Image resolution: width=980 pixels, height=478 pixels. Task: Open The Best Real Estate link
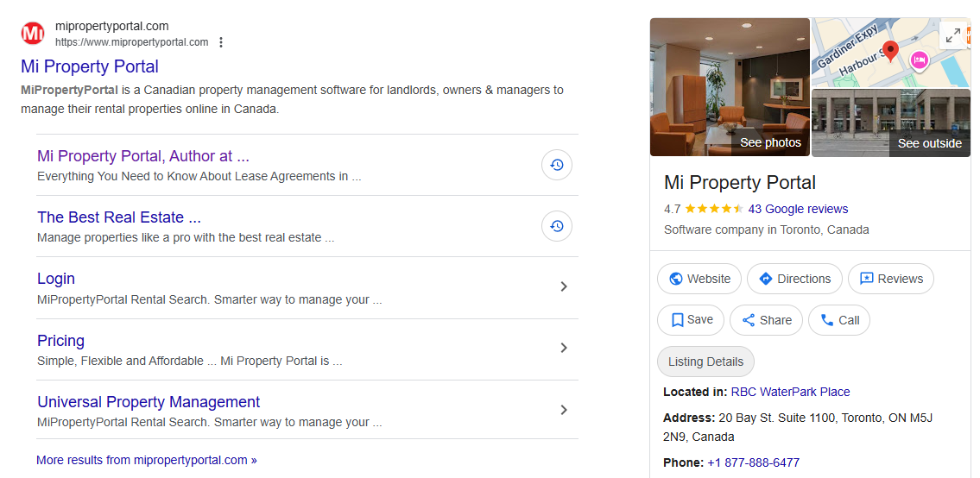tap(119, 217)
